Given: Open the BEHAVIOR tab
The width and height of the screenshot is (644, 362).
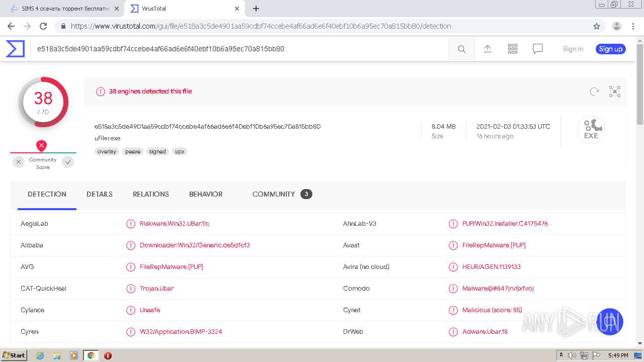Looking at the screenshot, I should [x=206, y=194].
